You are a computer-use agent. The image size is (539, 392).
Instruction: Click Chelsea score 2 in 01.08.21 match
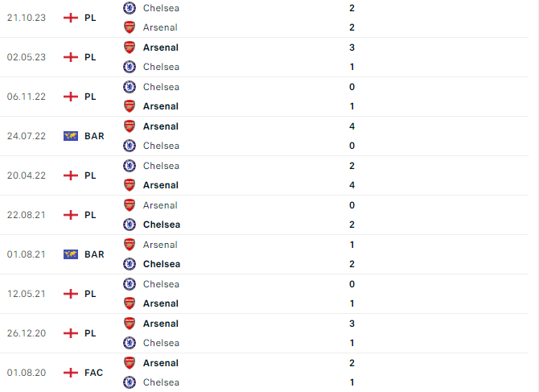[x=352, y=264]
